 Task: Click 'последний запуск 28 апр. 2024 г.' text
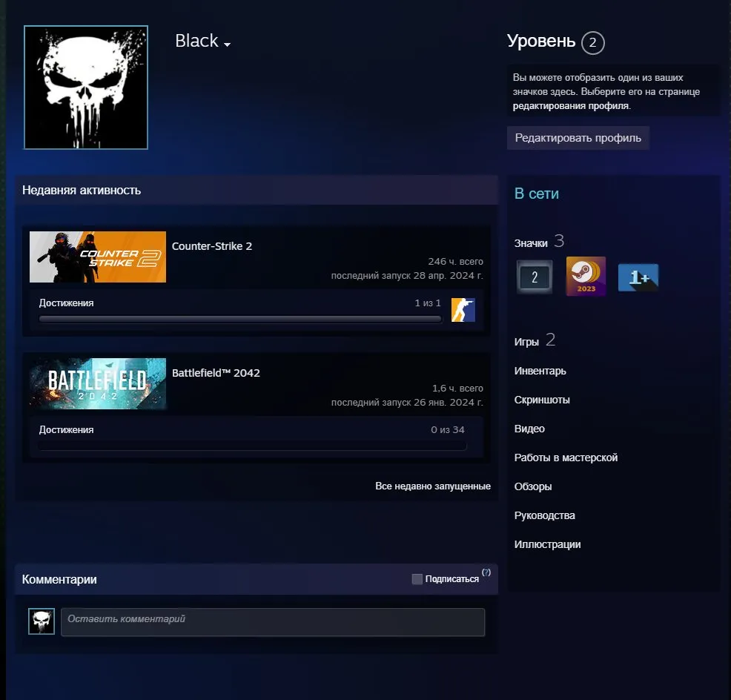[407, 276]
